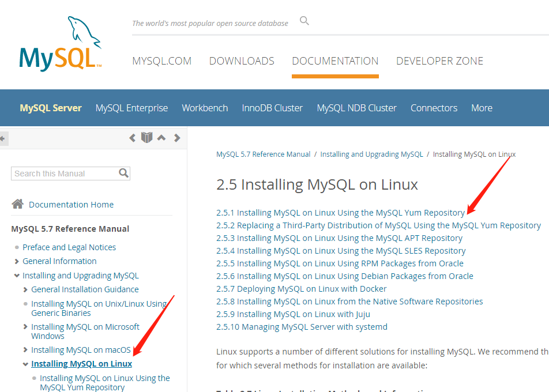The width and height of the screenshot is (549, 392).
Task: Select DOCUMENTATION top navigation tab
Action: point(335,61)
